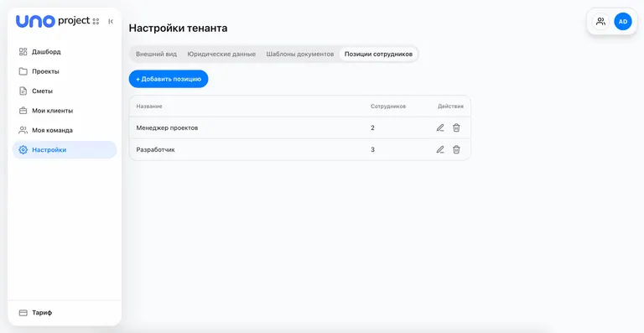Click the Моя команда people icon
This screenshot has height=333, width=644.
click(x=23, y=130)
